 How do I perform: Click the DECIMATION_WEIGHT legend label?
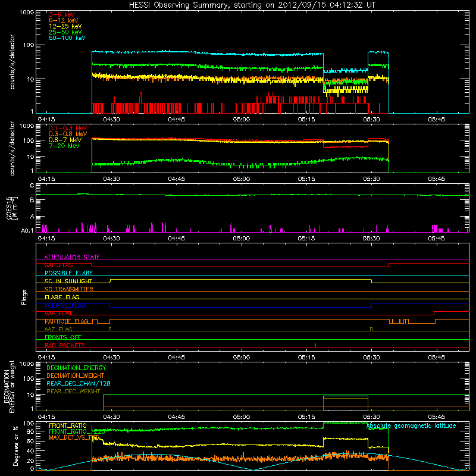point(76,375)
